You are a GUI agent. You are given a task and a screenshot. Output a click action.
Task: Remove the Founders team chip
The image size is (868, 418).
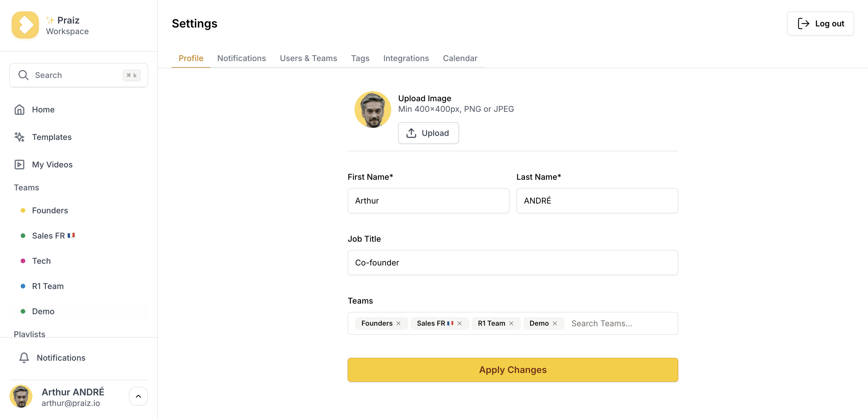click(398, 323)
